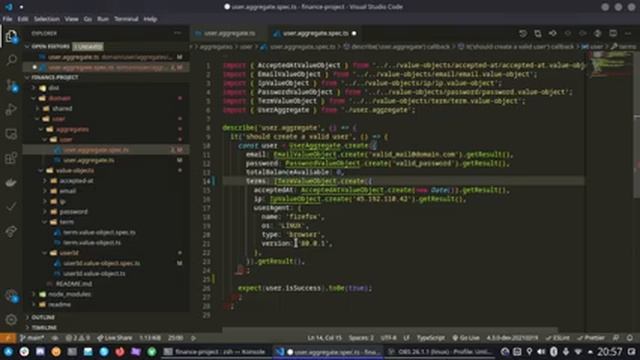Image resolution: width=640 pixels, height=360 pixels.
Task: Click the TypeScript language mode indicator
Action: (431, 338)
